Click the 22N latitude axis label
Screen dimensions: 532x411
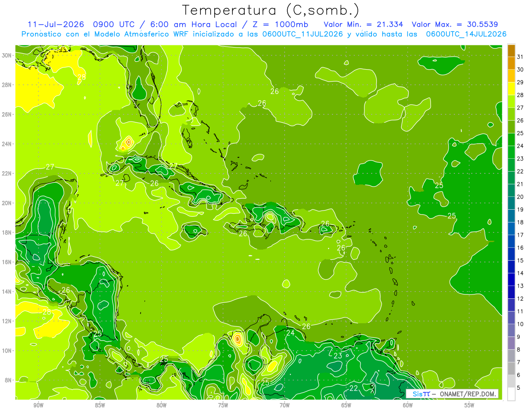(7, 173)
